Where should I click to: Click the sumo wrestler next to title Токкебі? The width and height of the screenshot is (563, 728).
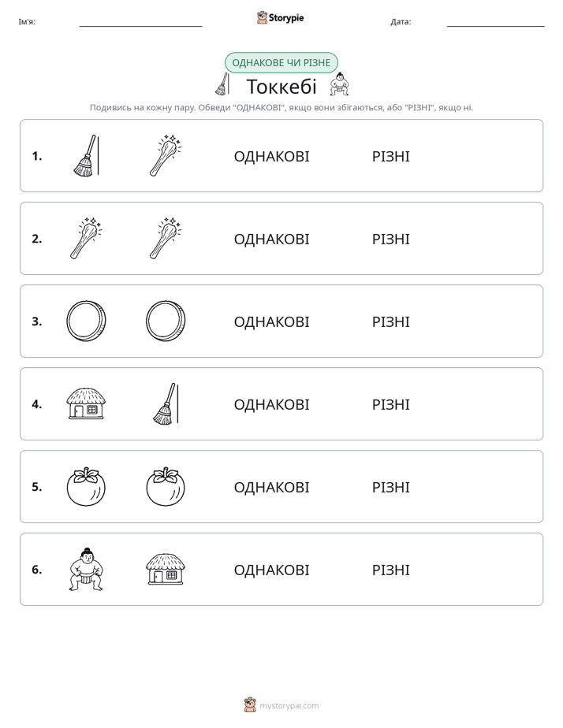click(339, 84)
